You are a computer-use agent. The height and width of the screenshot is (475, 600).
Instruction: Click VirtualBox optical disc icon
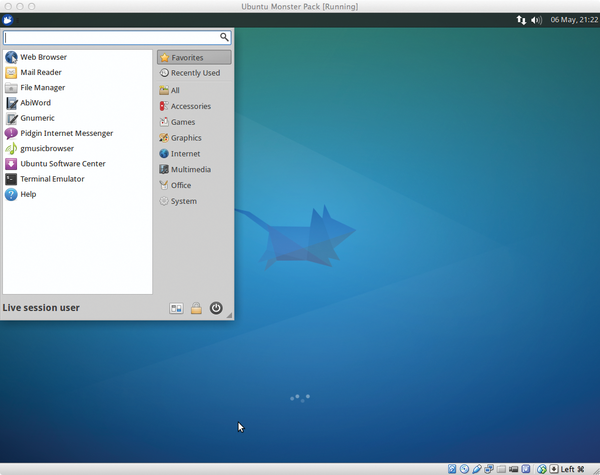click(464, 469)
